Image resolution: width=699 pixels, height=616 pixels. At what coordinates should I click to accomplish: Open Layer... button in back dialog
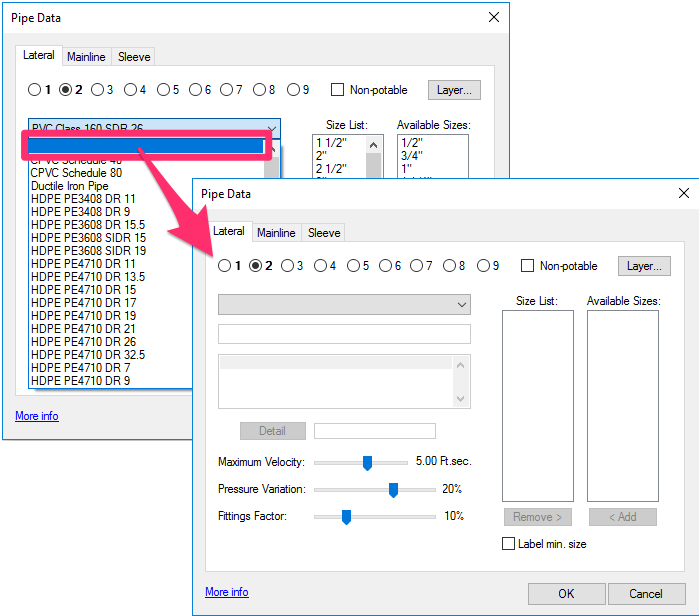coord(454,90)
